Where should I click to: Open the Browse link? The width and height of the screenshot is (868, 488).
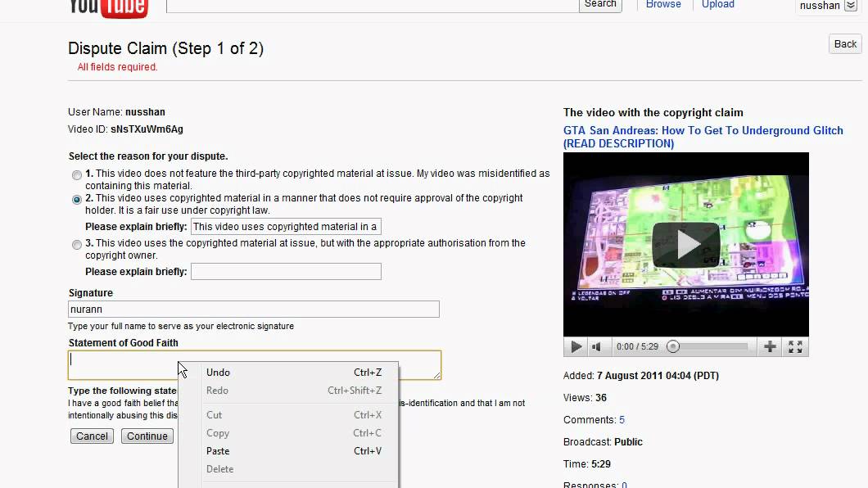(663, 4)
